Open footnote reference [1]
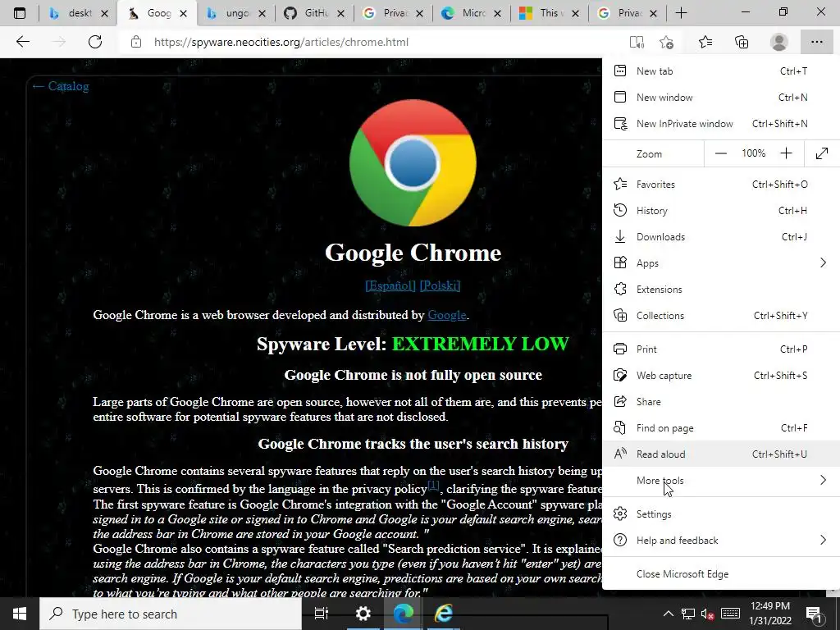This screenshot has height=630, width=840. click(433, 485)
